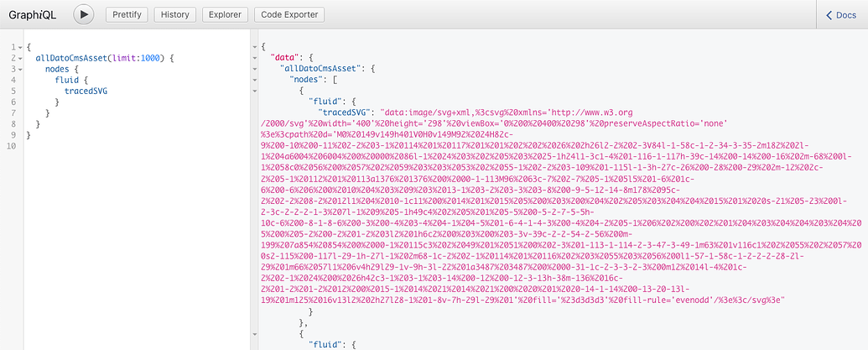
Task: Open the Docs sidebar
Action: (840, 15)
